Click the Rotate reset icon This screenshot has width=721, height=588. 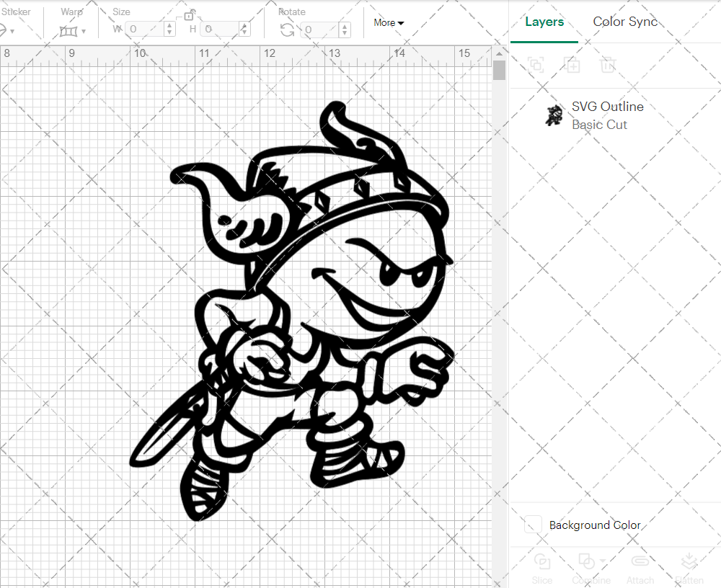click(287, 30)
